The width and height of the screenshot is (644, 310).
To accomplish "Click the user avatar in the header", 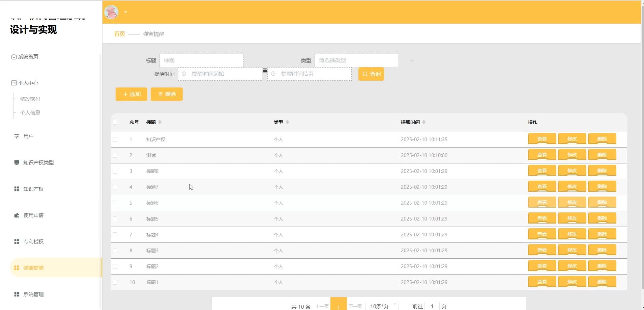I will (x=112, y=12).
